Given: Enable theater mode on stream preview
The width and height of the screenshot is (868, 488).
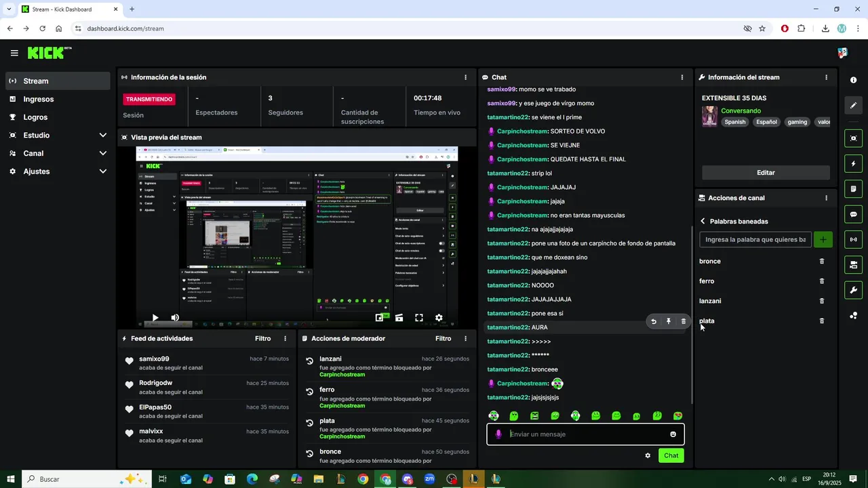Looking at the screenshot, I should coord(399,317).
